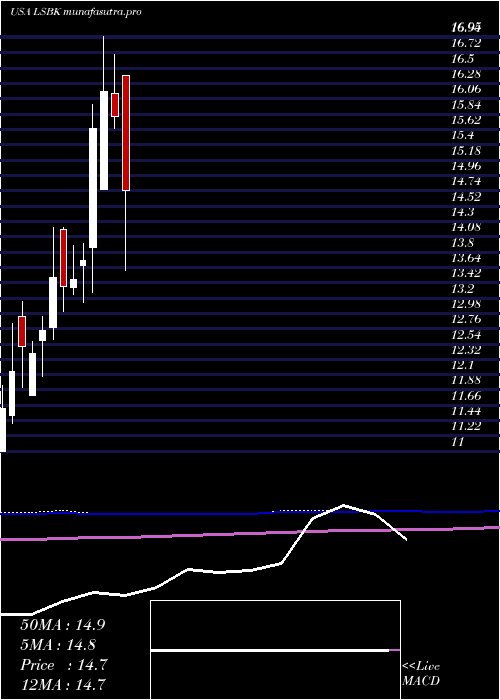
Task: Click the 14.74 price axis label
Action: pos(466,181)
